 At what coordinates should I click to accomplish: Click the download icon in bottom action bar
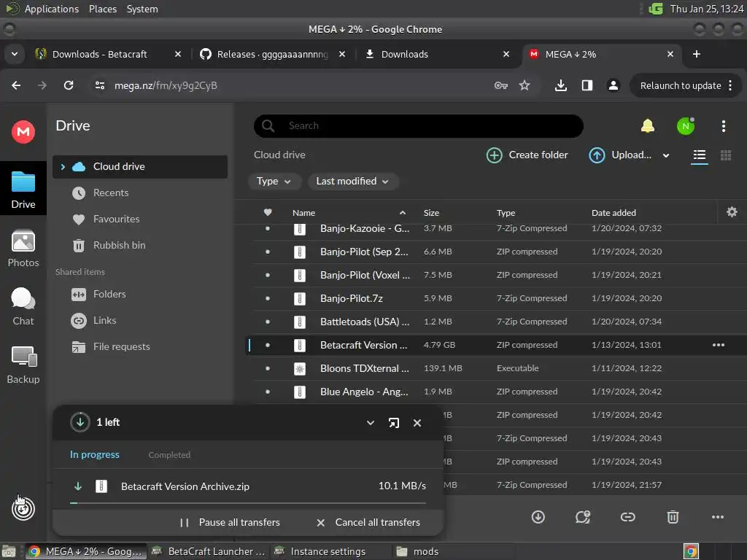[538, 517]
